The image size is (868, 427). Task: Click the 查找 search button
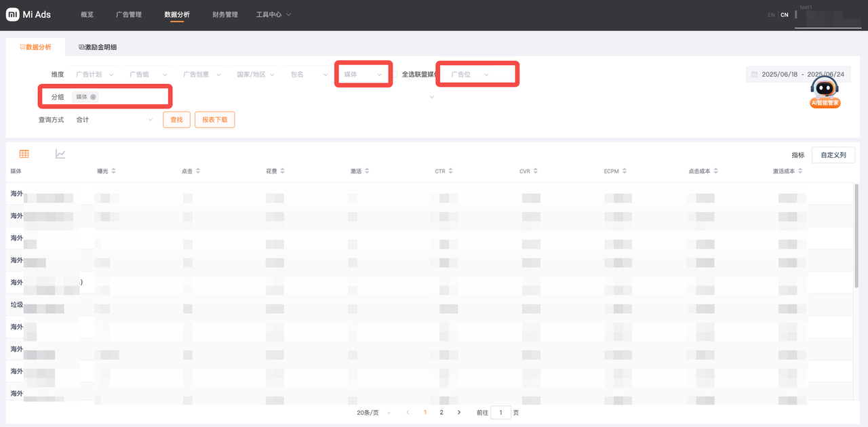[176, 120]
